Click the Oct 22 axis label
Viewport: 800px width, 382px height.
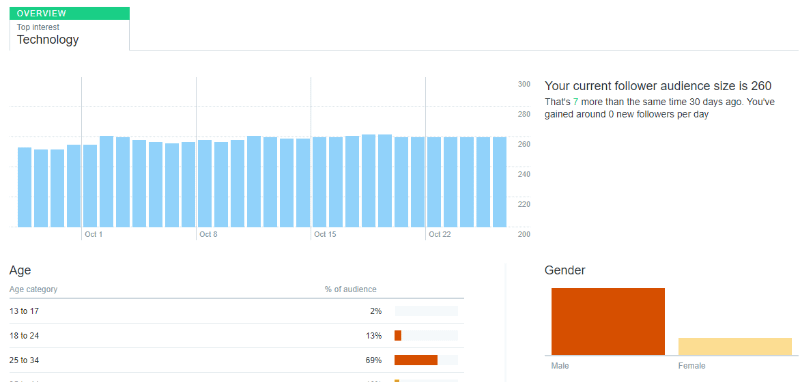pyautogui.click(x=440, y=235)
